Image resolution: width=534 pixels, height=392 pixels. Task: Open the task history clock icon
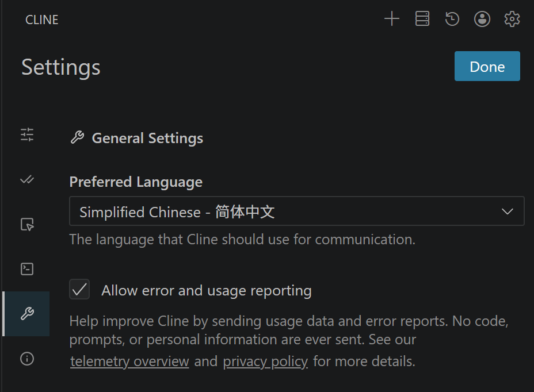452,19
